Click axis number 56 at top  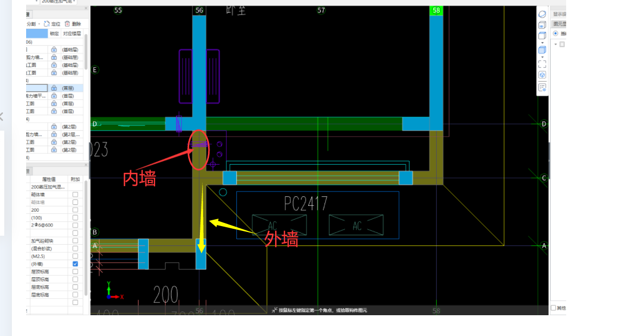point(199,10)
